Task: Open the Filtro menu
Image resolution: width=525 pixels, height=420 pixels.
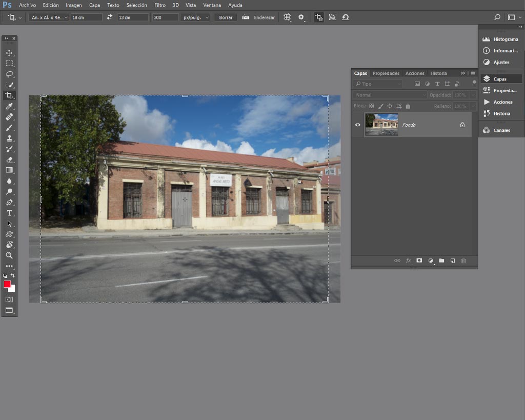Action: pyautogui.click(x=160, y=5)
